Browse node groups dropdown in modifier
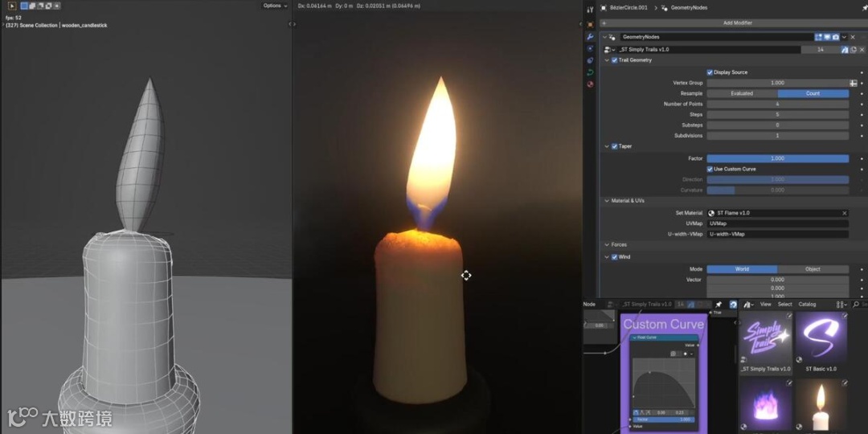 tap(609, 49)
